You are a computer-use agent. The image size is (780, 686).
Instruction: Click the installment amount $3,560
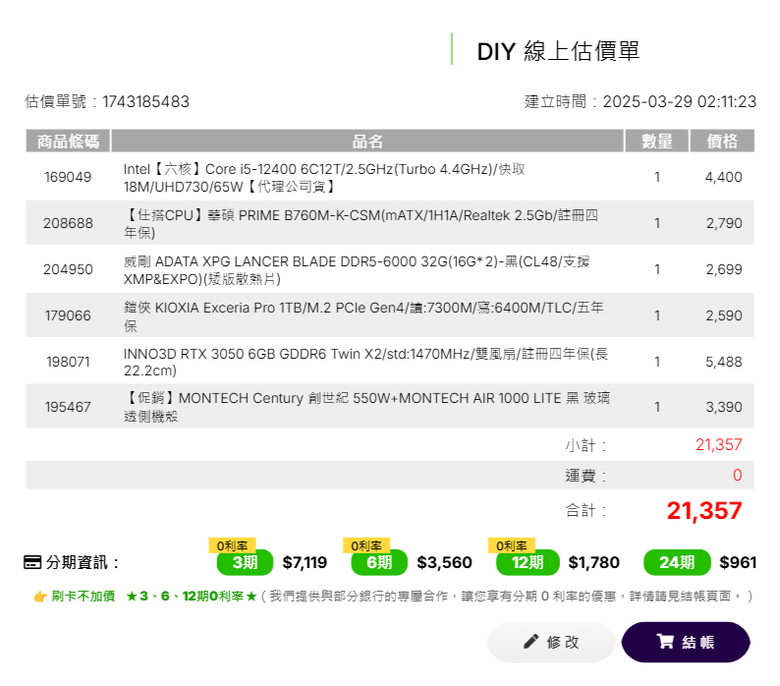pyautogui.click(x=444, y=563)
